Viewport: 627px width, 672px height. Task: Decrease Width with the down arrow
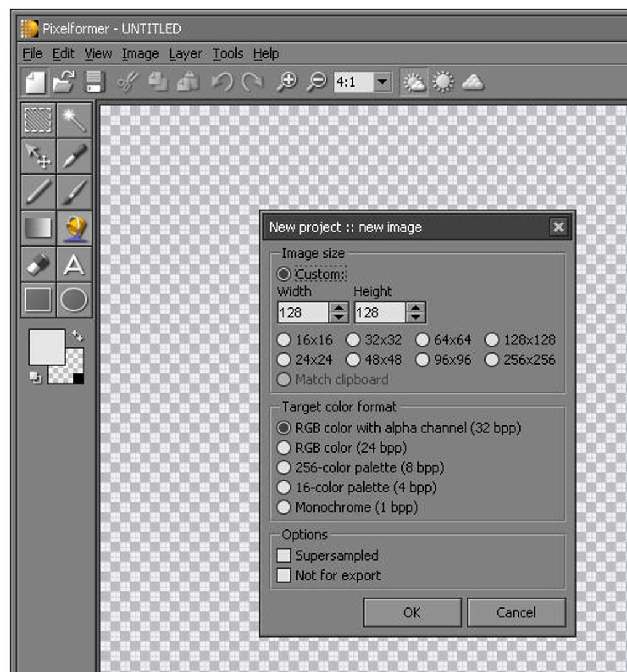[x=339, y=318]
